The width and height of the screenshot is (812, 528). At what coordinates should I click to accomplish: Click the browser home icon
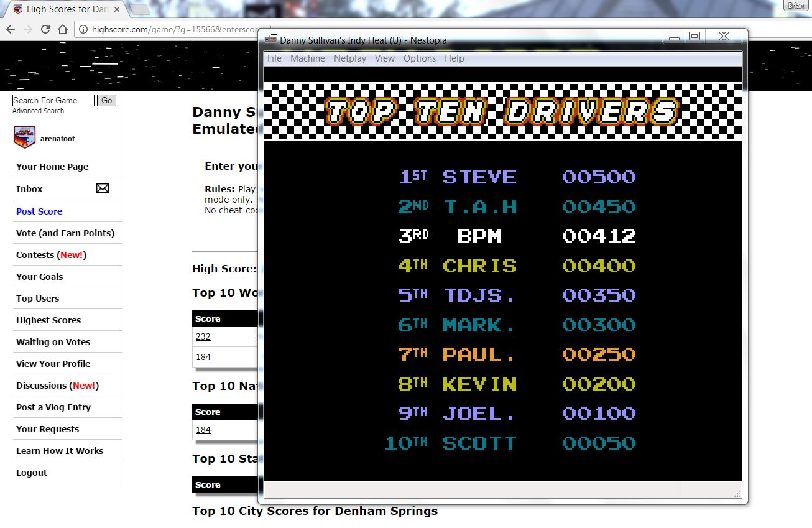pyautogui.click(x=62, y=29)
